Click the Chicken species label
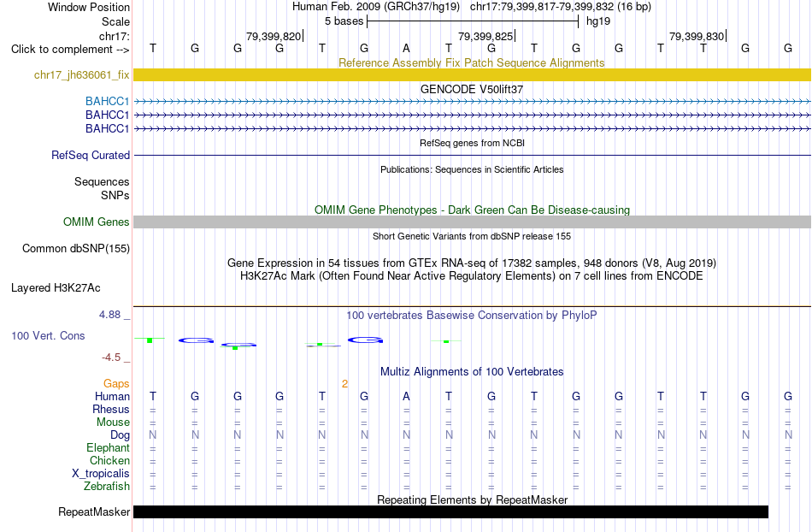Screen dimensions: 812x532 point(109,460)
